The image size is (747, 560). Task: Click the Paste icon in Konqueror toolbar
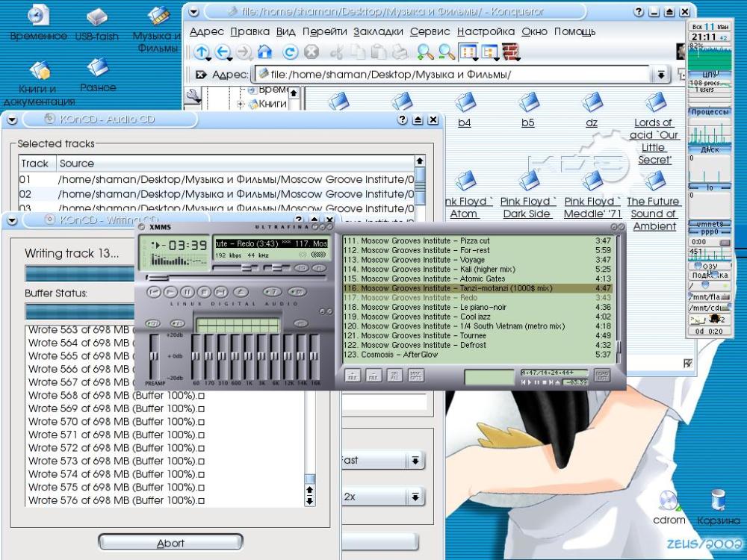click(x=379, y=52)
